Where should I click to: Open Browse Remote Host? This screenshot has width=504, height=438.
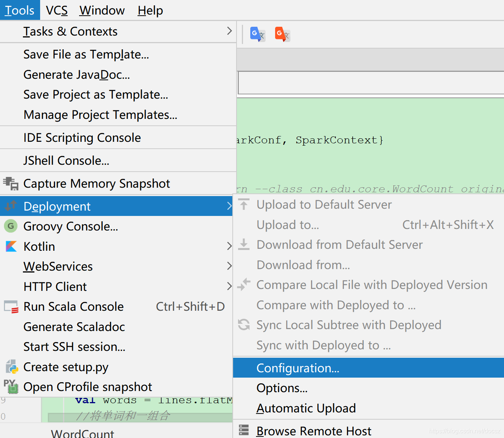pyautogui.click(x=368, y=431)
